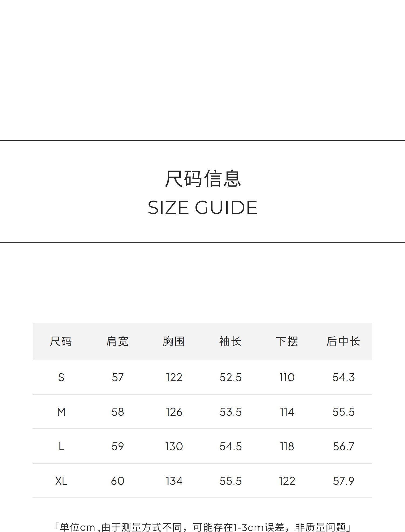Click the 后中长 column header

click(x=343, y=341)
